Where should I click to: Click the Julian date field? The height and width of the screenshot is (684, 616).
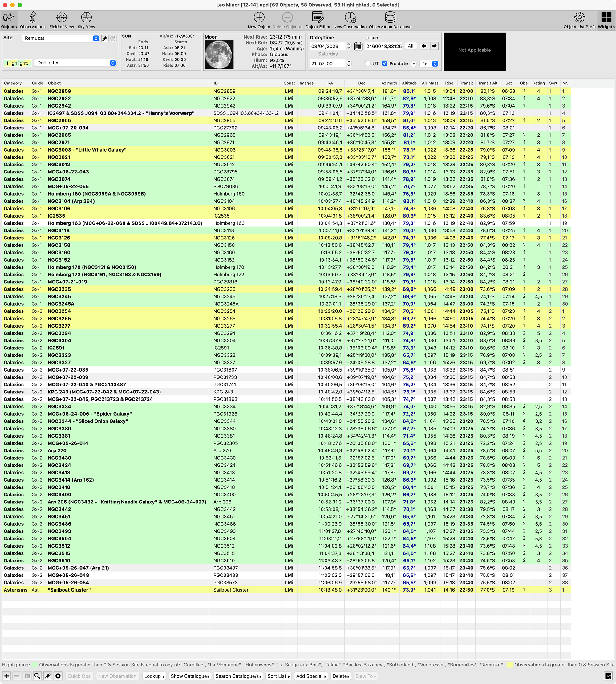coord(383,47)
